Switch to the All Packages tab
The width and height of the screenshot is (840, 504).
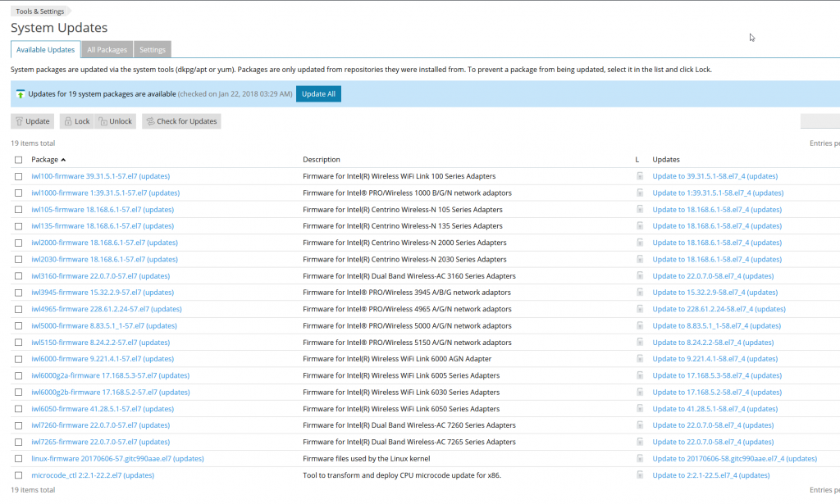click(107, 49)
